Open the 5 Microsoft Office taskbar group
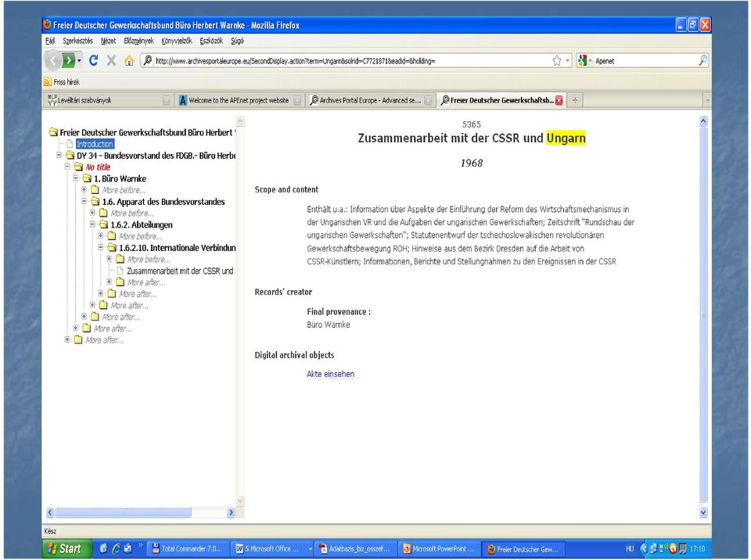Screen dimensions: 751x560 272,549
